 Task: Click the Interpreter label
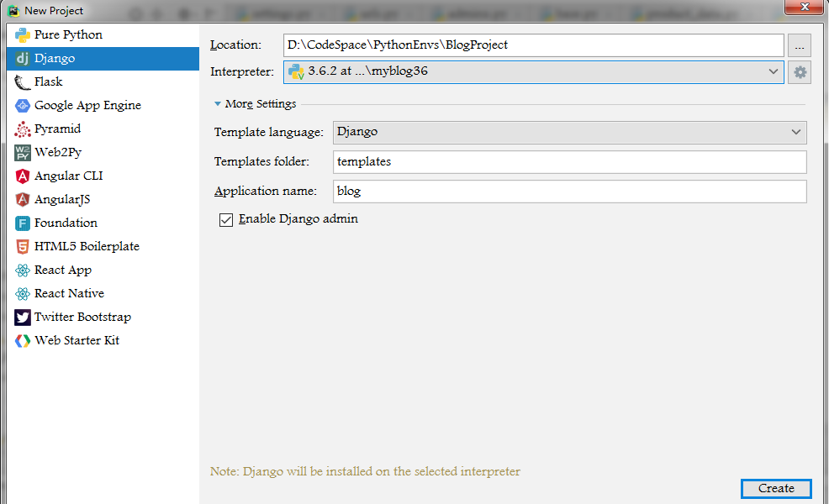click(242, 72)
